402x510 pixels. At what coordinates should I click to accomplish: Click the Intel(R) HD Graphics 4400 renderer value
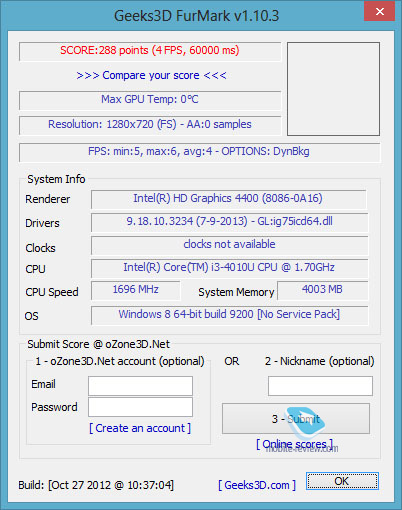pyautogui.click(x=228, y=199)
